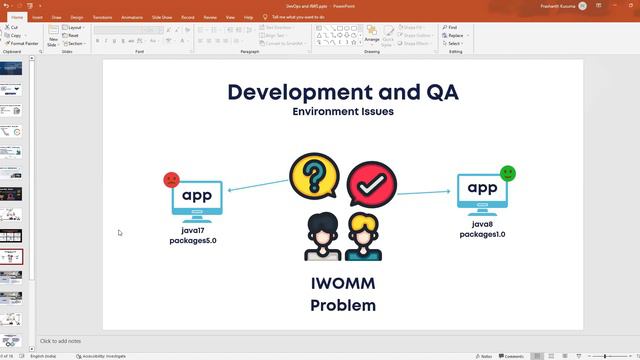Toggle the Notes pane button
Viewport: 640px width, 360px height.
484,356
